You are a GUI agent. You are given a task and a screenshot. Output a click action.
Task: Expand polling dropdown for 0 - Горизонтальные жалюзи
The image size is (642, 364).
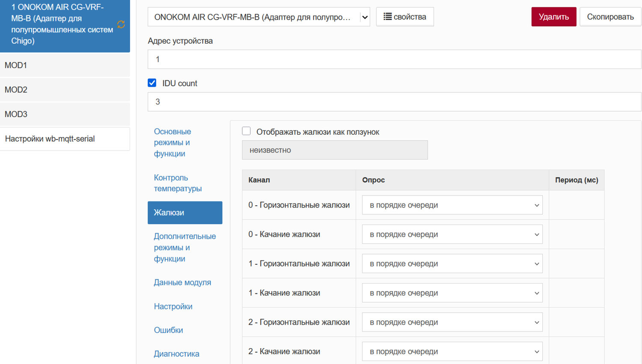(x=452, y=205)
